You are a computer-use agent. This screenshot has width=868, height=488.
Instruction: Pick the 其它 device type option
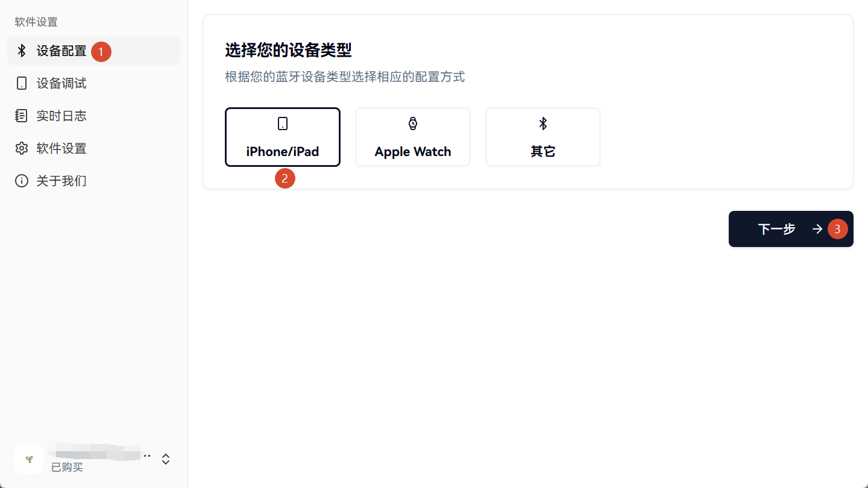tap(543, 137)
